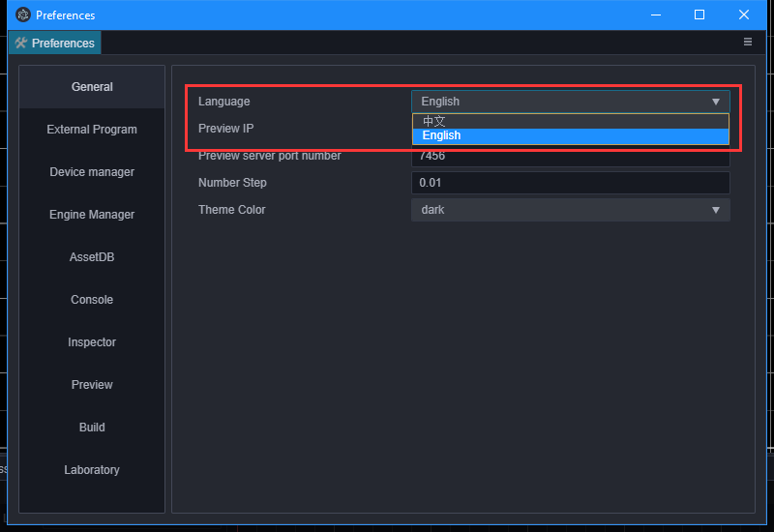Open the panel hamburger menu icon

pos(747,42)
